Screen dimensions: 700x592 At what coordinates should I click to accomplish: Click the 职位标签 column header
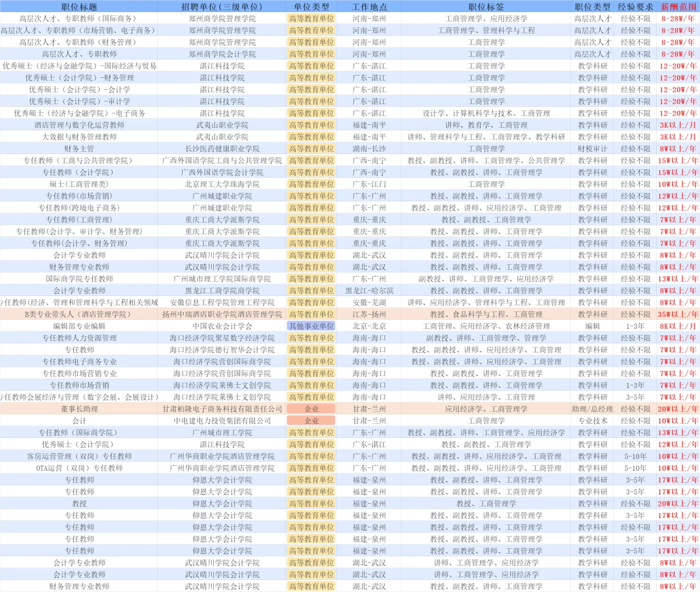click(486, 7)
